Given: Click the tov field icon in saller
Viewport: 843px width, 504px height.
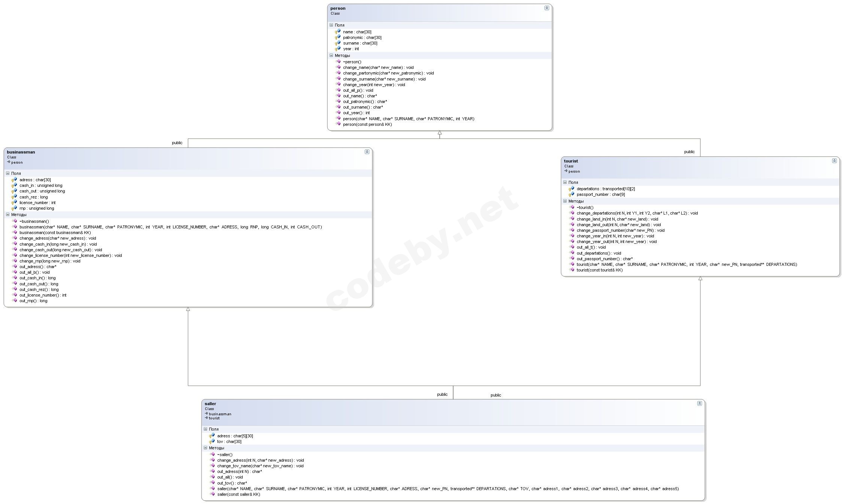Looking at the screenshot, I should click(x=212, y=441).
